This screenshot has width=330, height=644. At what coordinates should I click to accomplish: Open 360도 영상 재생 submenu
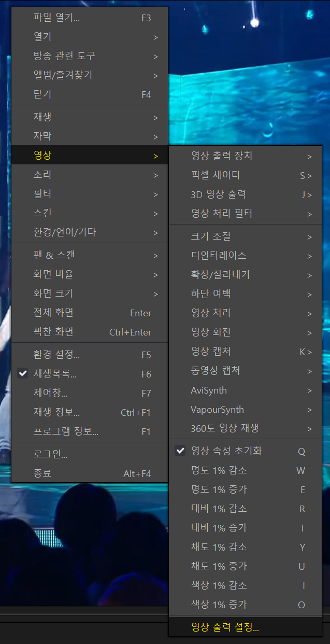[x=245, y=428]
